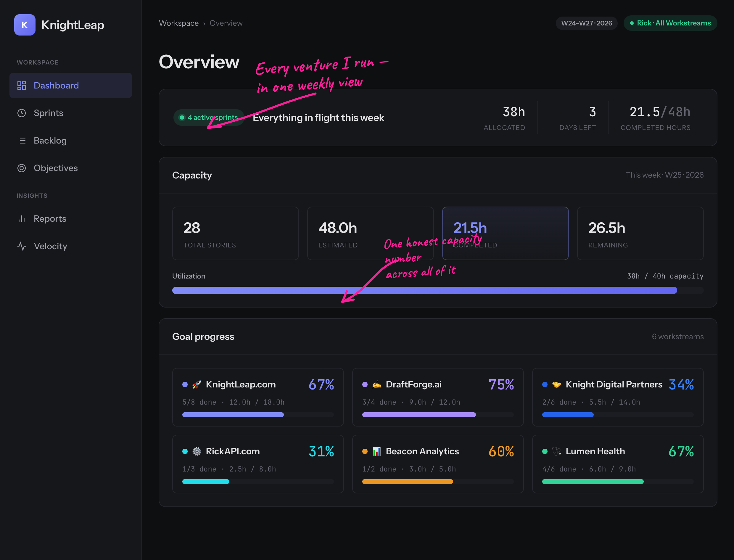Select the 48.0h Estimated tile
This screenshot has height=560, width=734.
(x=370, y=233)
